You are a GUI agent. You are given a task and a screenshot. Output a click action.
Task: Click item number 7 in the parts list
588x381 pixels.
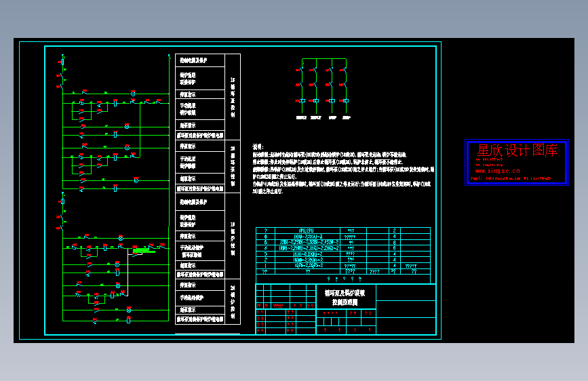(x=265, y=230)
